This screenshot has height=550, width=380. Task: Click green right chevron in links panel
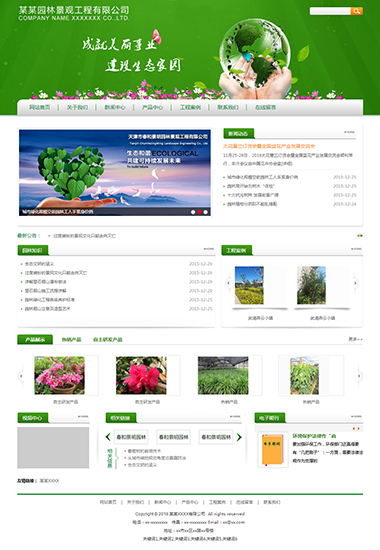pyautogui.click(x=239, y=437)
